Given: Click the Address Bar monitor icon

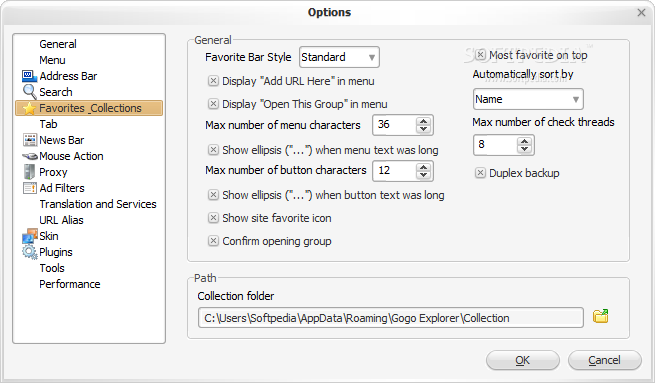Looking at the screenshot, I should click(29, 76).
